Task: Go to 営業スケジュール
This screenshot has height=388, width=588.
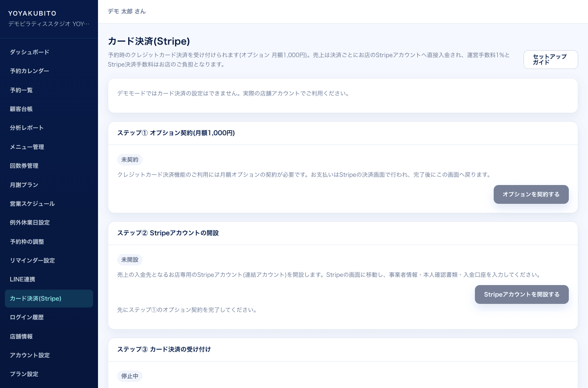Action: point(49,204)
